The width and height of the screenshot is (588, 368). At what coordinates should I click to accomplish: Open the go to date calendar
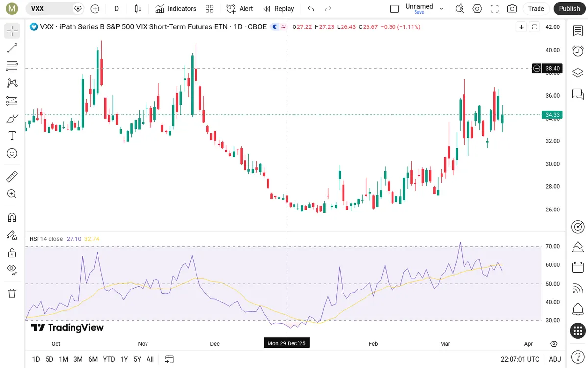(x=170, y=359)
